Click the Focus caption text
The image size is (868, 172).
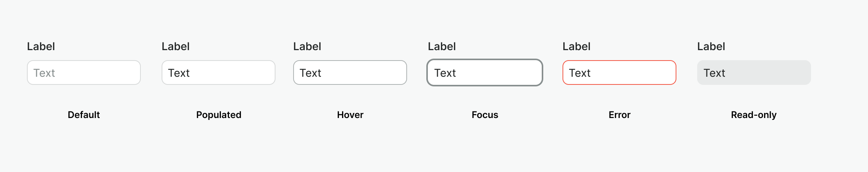click(485, 115)
